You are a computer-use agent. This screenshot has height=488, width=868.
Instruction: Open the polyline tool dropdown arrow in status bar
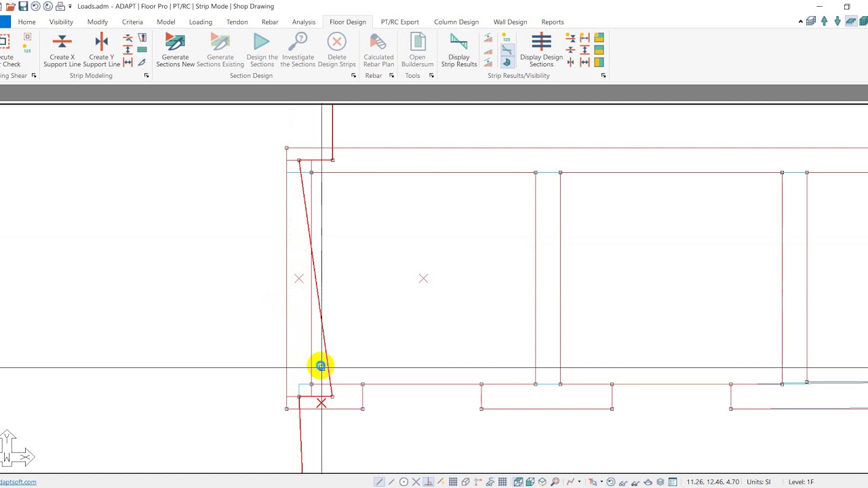[x=579, y=482]
